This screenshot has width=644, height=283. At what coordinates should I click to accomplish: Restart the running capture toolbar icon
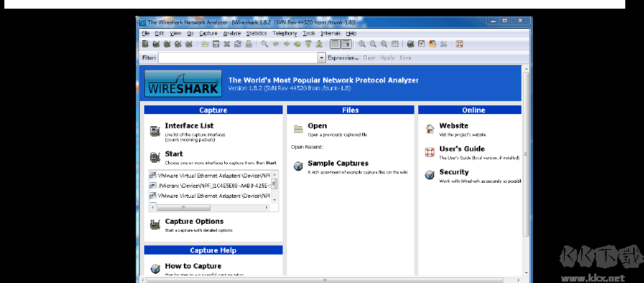[x=189, y=44]
